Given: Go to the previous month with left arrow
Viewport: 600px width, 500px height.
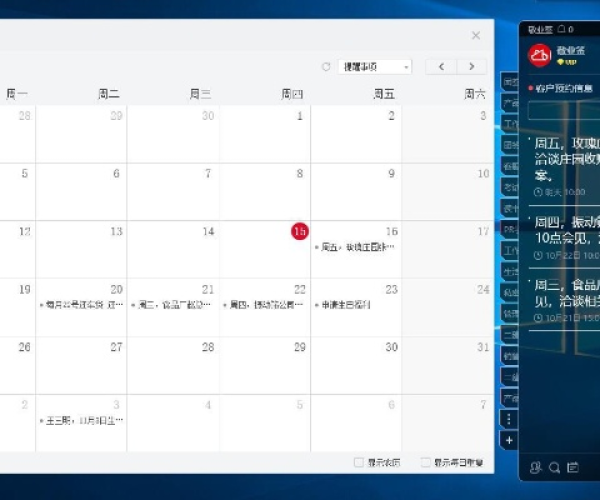Looking at the screenshot, I should 441,67.
